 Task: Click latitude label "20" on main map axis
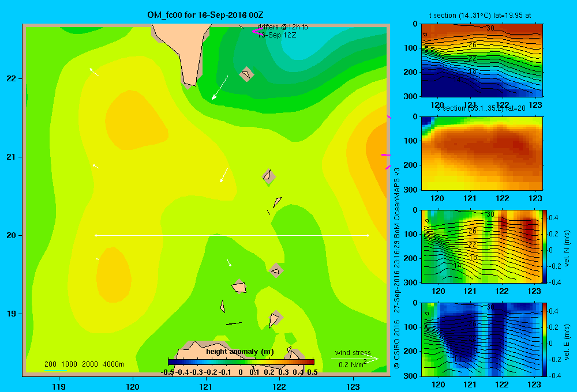pos(12,235)
